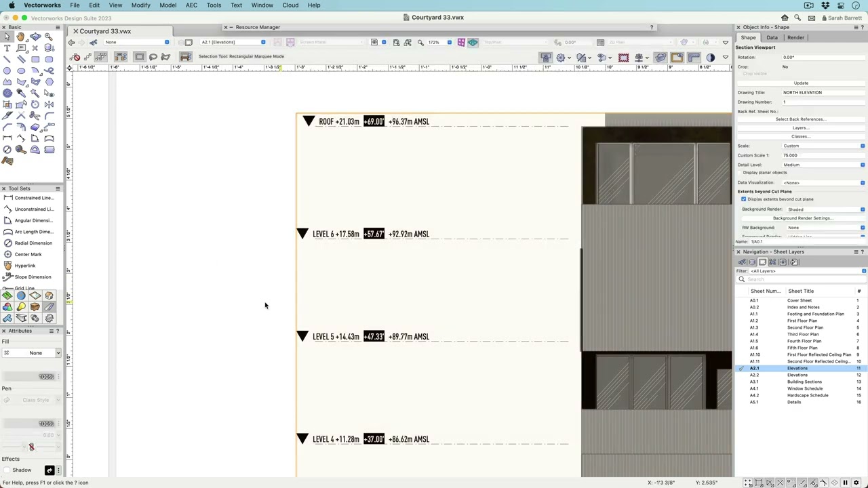
Task: Toggle Rectangular Marquee mode button
Action: (x=139, y=57)
